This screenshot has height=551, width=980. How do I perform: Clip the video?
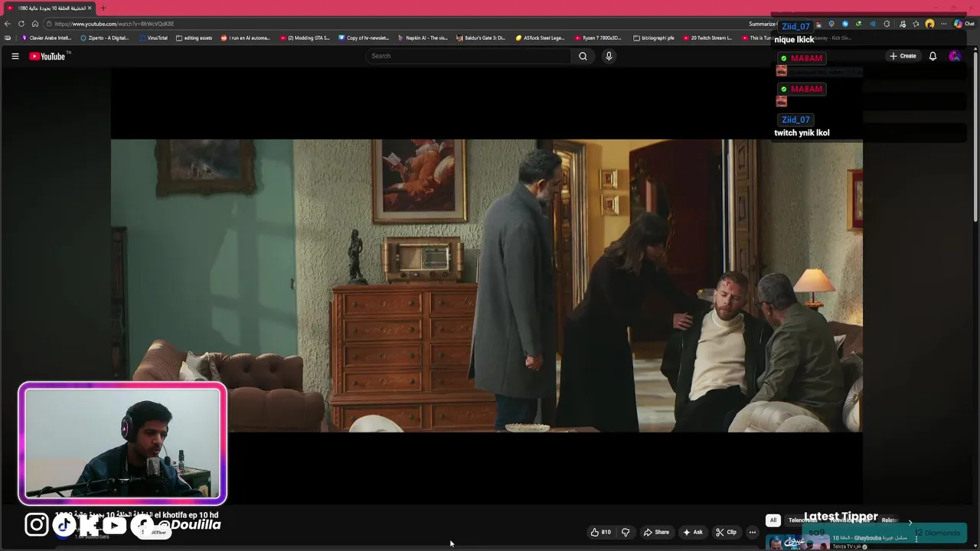(726, 532)
